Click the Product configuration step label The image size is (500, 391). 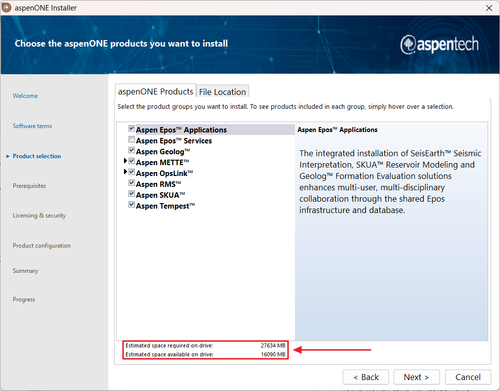(42, 246)
